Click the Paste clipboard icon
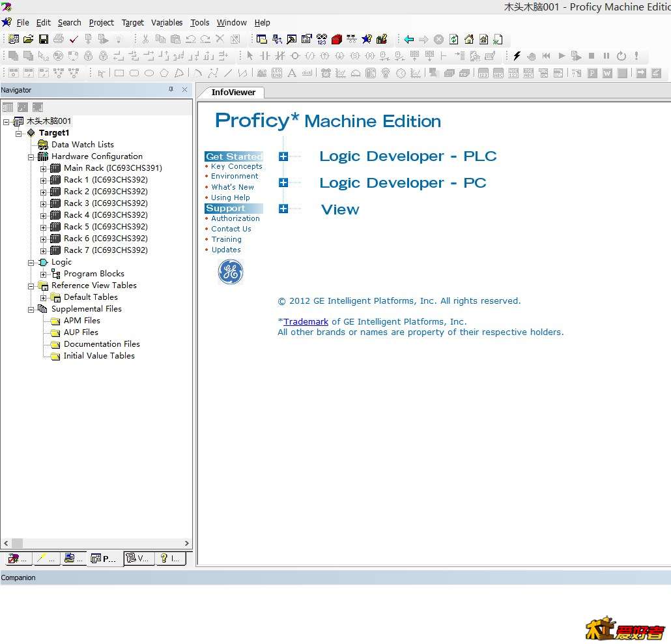Screen dimensions: 671x644 [x=175, y=39]
